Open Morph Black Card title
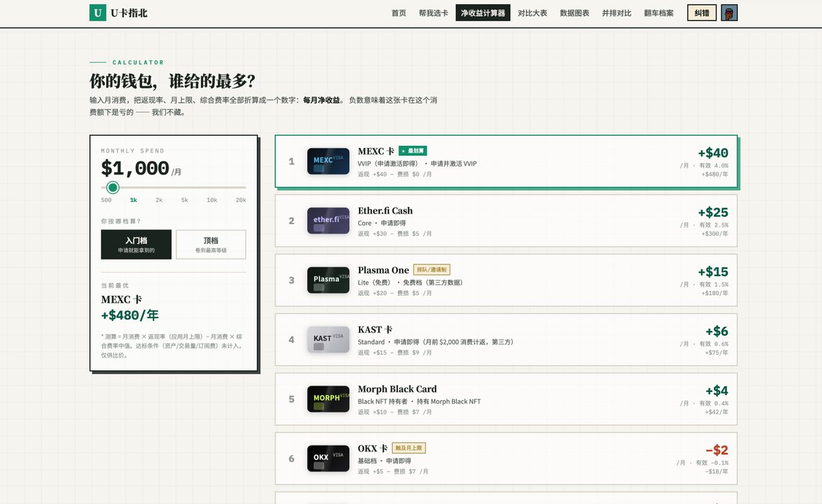This screenshot has width=822, height=504. point(397,389)
